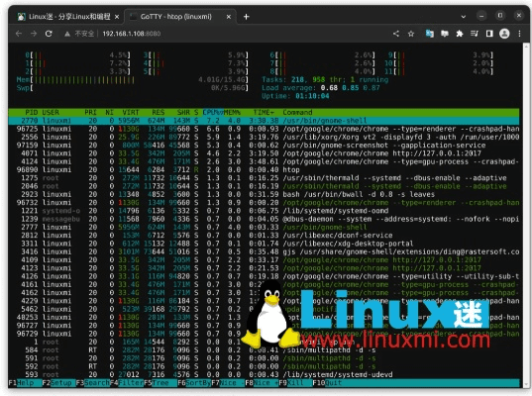Bookmark this page with the star icon
Viewport: 532px width, 396px height.
coord(411,34)
